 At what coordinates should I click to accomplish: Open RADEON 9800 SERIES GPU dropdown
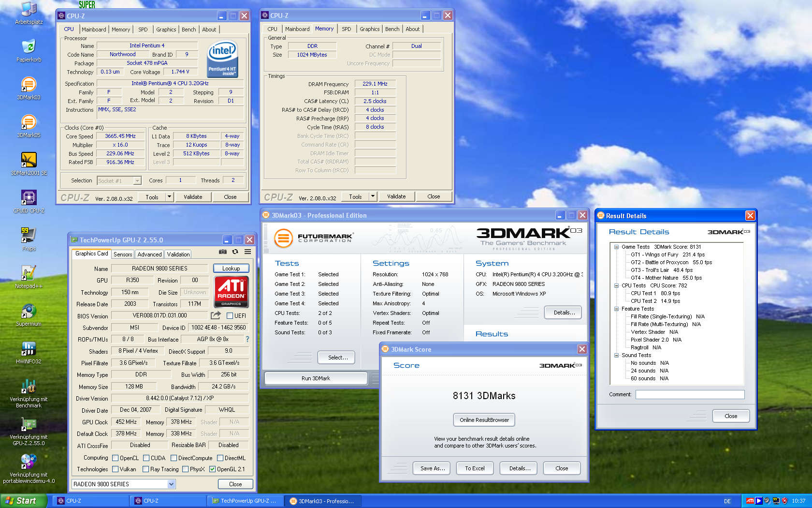pos(171,484)
